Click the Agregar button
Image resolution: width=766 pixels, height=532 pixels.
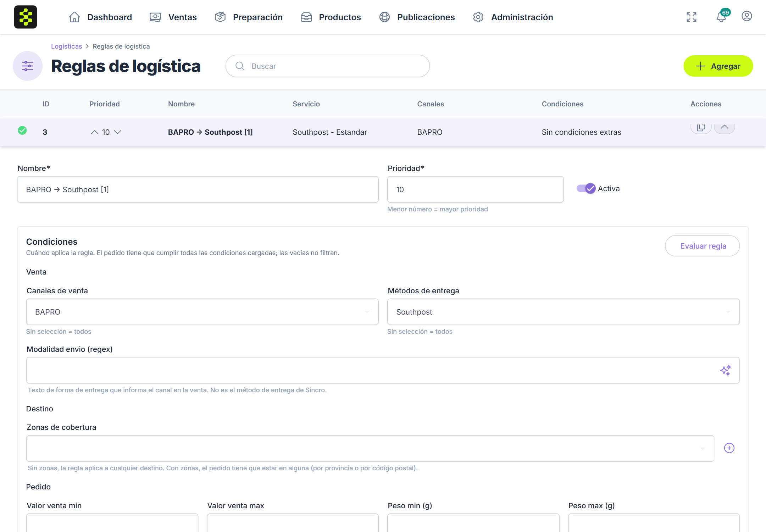click(x=718, y=66)
